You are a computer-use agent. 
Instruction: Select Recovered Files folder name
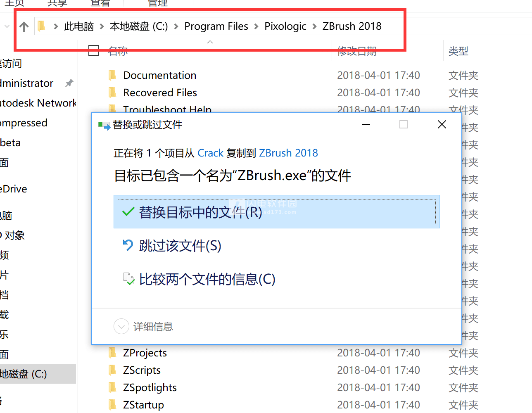tap(160, 93)
